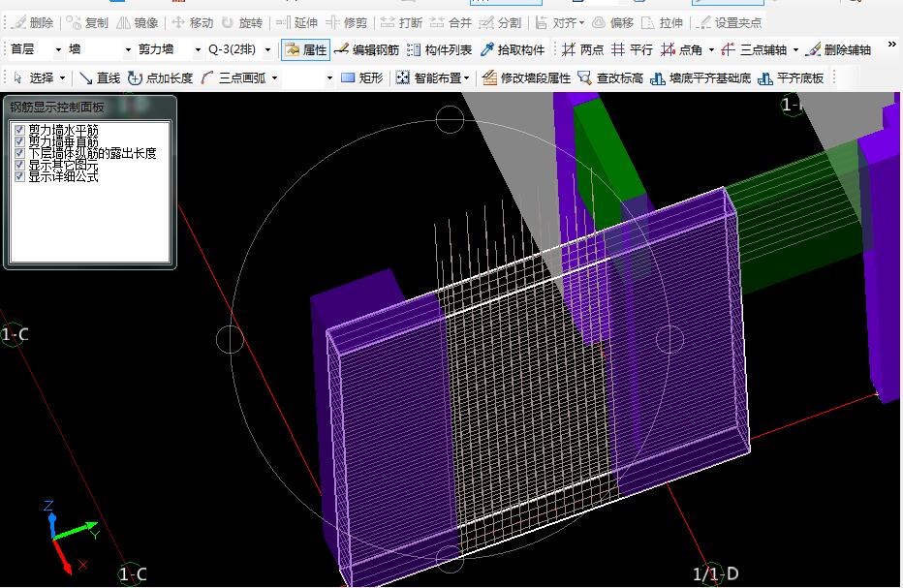903x588 pixels.
Task: Activate the 点加长度 drawing tool
Action: 160,77
